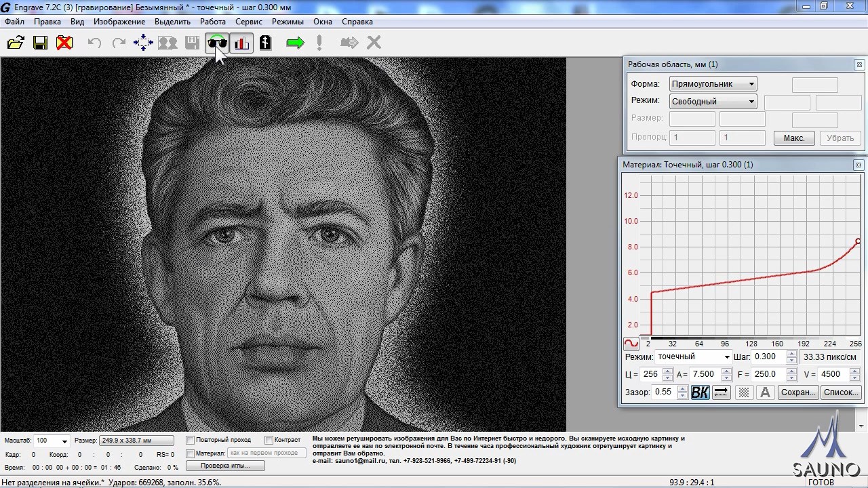Screen dimensions: 868x488
Task: Open the Сервис menu
Action: (x=249, y=22)
